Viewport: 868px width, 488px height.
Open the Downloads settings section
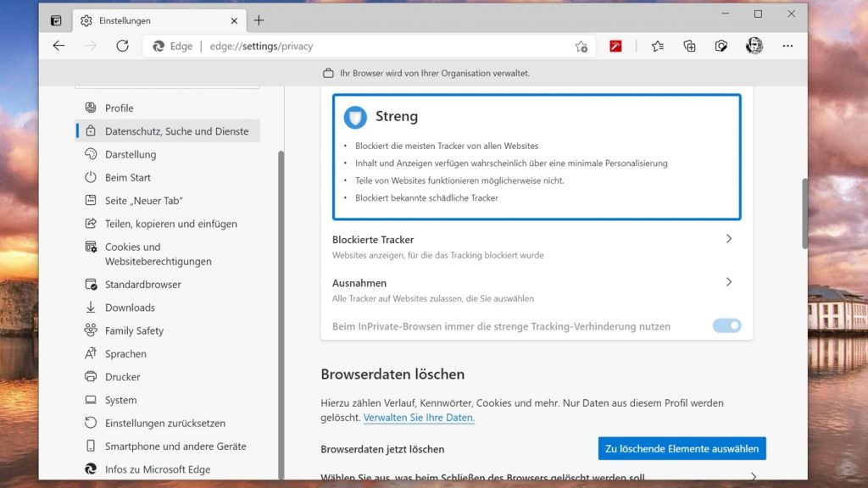click(130, 308)
